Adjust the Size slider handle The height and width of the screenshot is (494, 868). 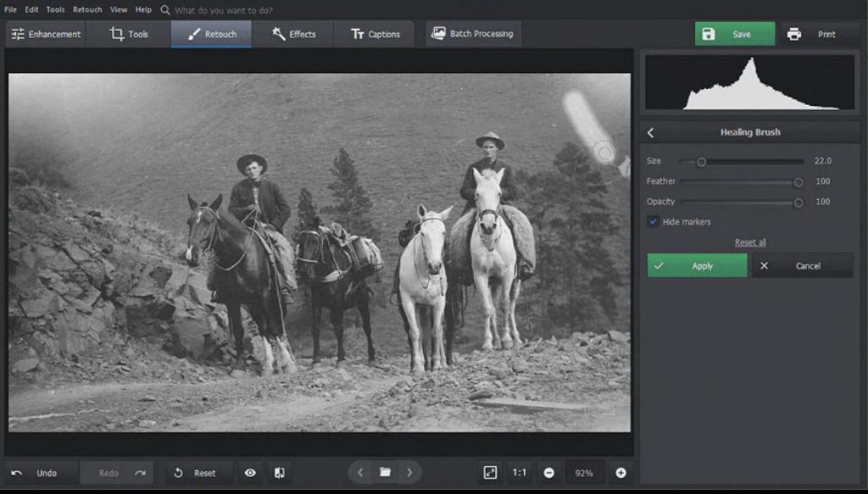click(701, 161)
